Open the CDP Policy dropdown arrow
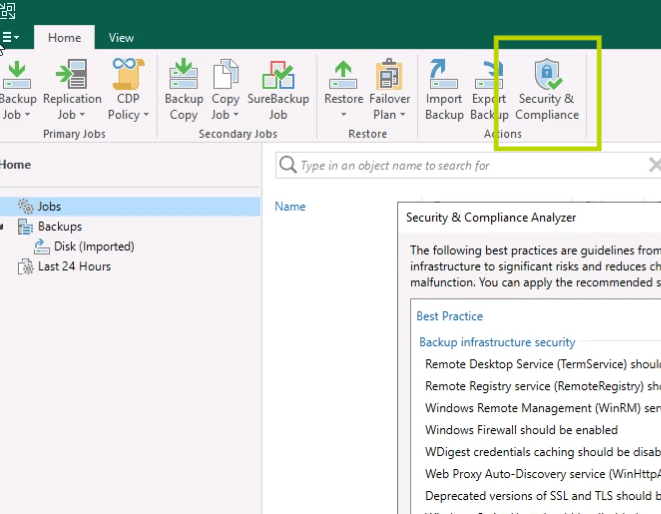This screenshot has height=514, width=661. [x=146, y=115]
